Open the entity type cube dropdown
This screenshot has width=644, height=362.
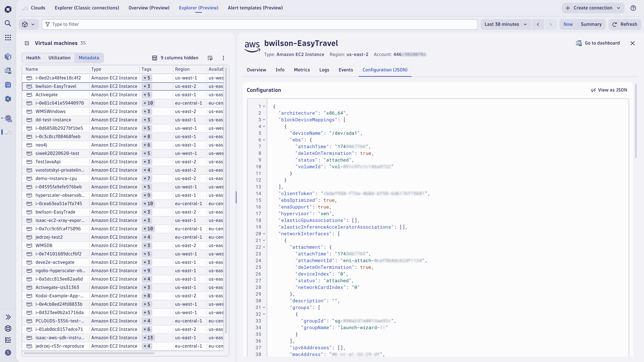(29, 24)
